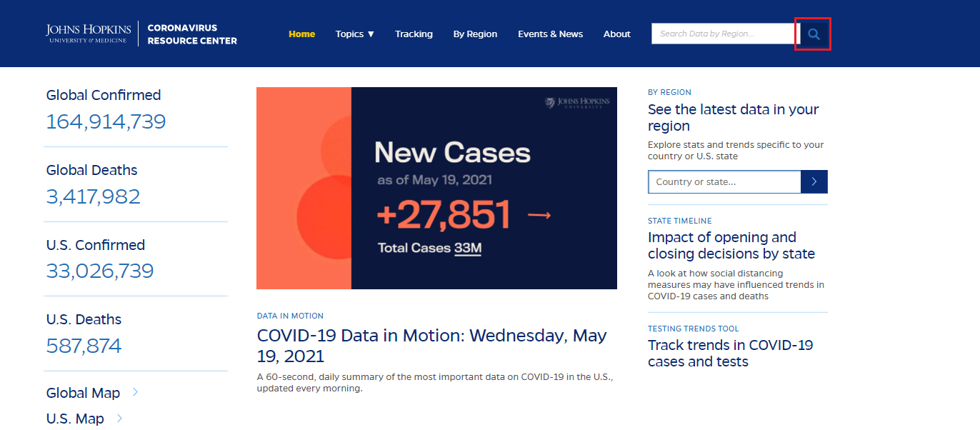Click the DATA IN MOTION category label
980x430 pixels.
point(290,316)
